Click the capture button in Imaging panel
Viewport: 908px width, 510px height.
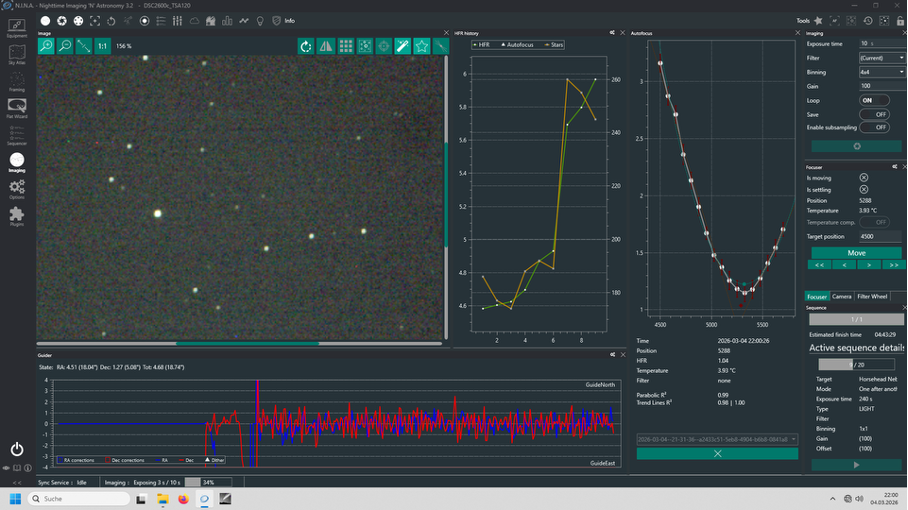[856, 146]
